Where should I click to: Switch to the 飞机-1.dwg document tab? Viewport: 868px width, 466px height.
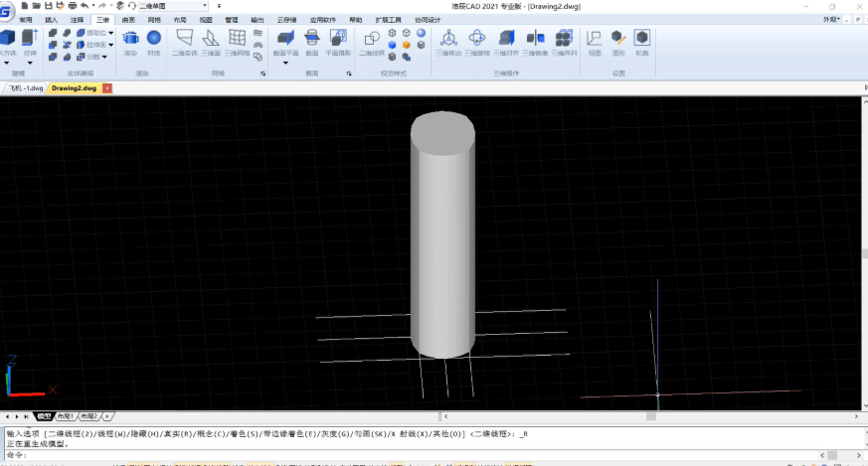[27, 88]
